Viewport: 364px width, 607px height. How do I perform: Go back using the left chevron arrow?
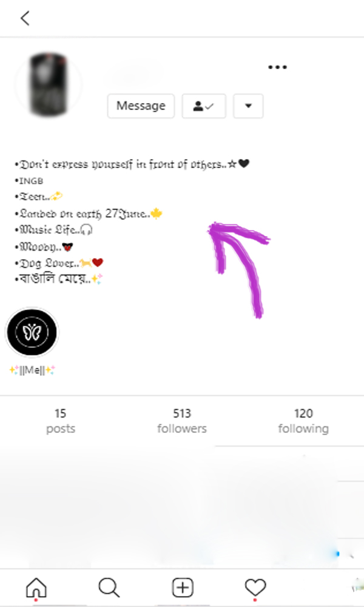(25, 18)
